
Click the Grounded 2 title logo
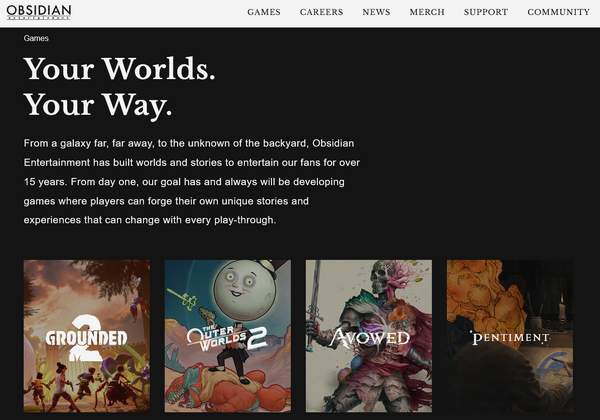pos(86,338)
